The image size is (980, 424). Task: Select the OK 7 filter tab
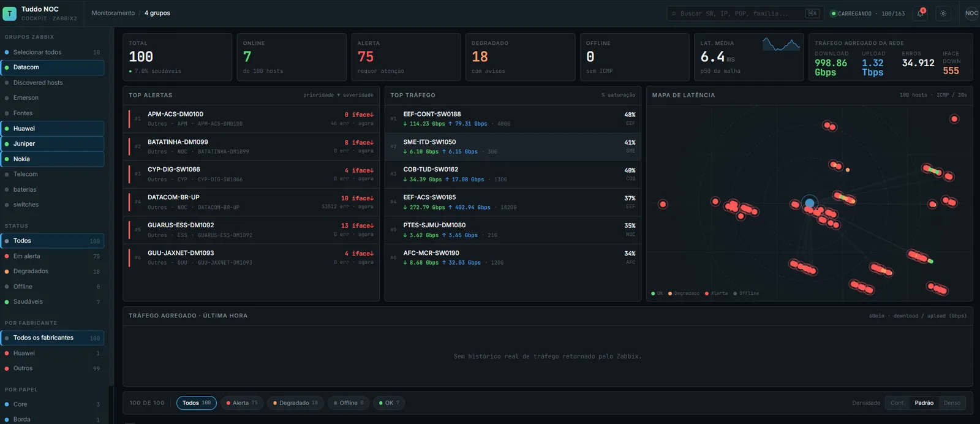(389, 403)
